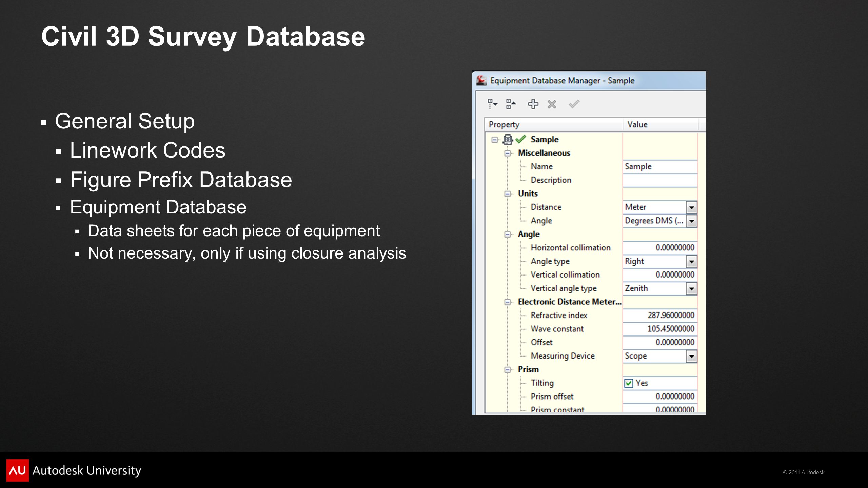Select the Offset property row
The image size is (868, 488).
[x=541, y=343]
